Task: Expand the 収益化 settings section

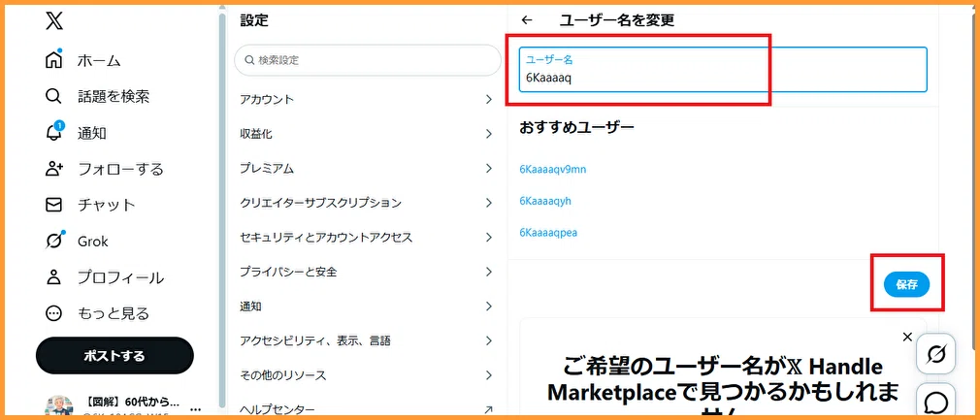Action: click(x=368, y=134)
